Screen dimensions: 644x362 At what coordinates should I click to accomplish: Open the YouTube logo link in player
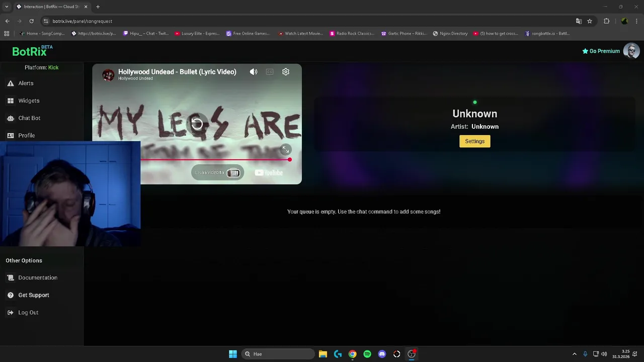pos(269,172)
